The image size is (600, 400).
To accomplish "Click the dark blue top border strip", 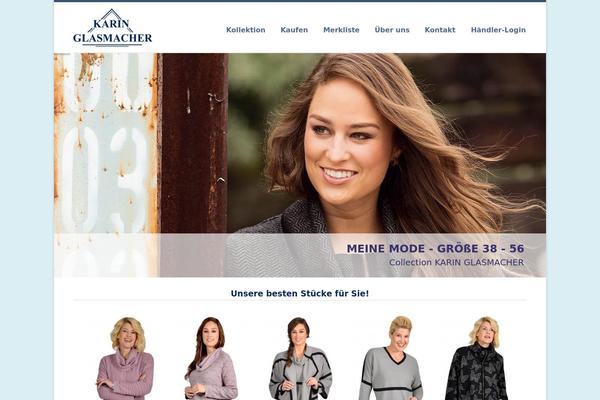I will [300, 1].
